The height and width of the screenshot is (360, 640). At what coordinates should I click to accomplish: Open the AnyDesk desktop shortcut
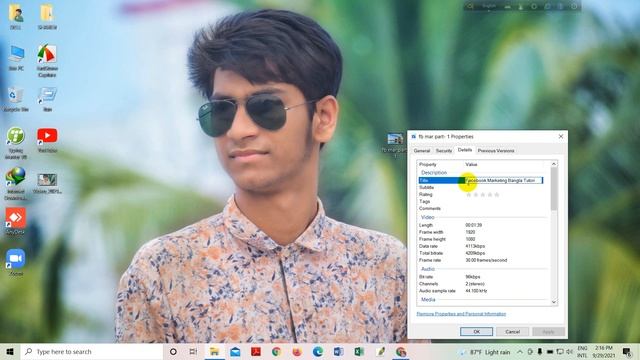16,221
